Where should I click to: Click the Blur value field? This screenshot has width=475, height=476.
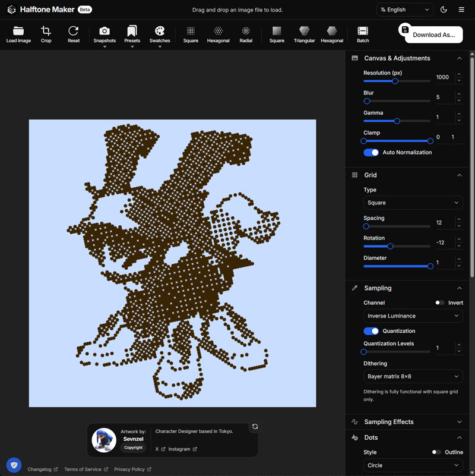tap(445, 97)
